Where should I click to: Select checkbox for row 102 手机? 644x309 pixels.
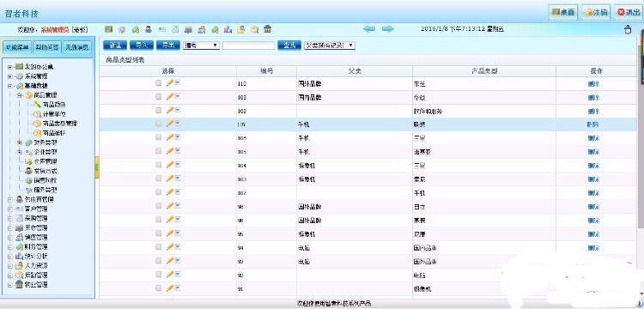[159, 192]
